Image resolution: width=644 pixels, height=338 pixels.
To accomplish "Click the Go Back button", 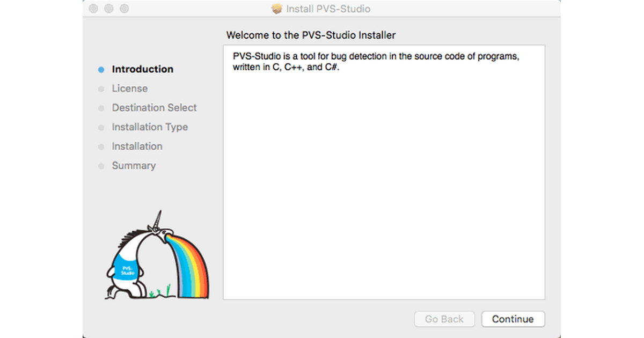I will click(x=444, y=319).
